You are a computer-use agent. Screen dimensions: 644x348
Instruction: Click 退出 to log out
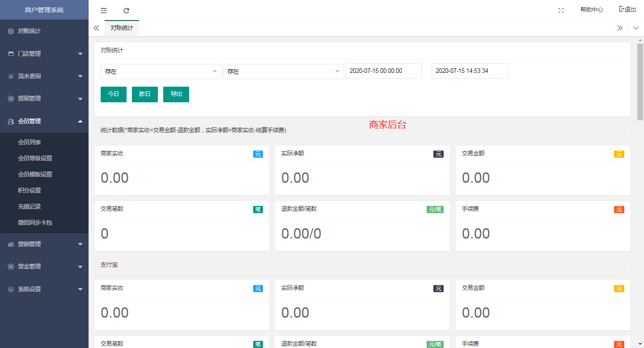(x=627, y=9)
